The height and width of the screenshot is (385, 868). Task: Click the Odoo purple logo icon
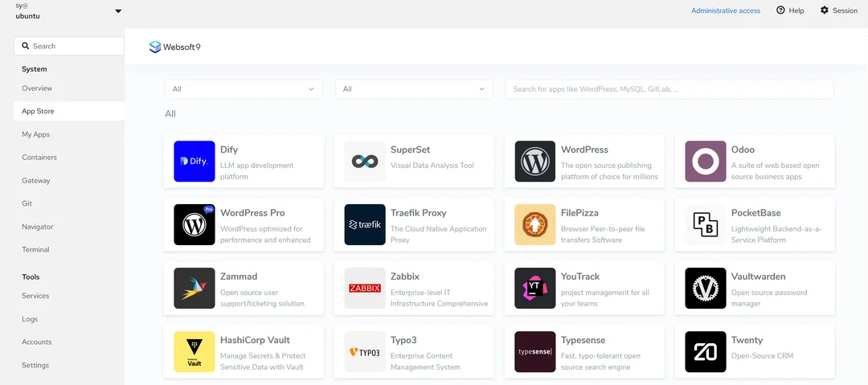[x=706, y=162]
